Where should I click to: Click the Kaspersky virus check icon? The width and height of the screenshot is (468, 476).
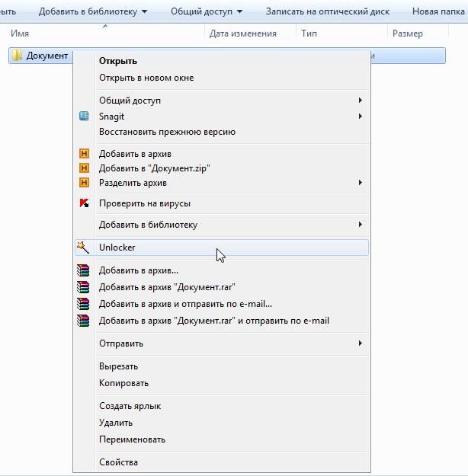coord(85,203)
